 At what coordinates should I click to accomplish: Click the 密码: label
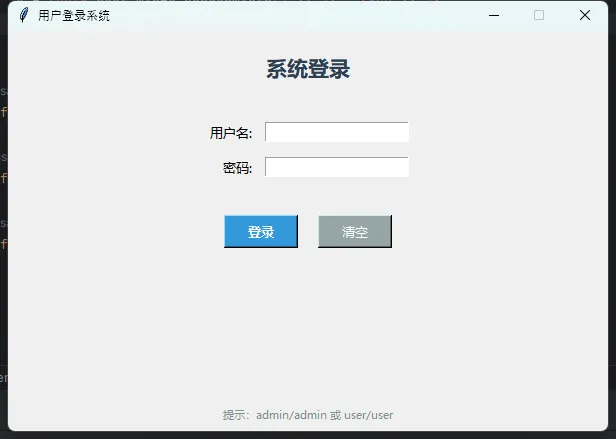237,168
